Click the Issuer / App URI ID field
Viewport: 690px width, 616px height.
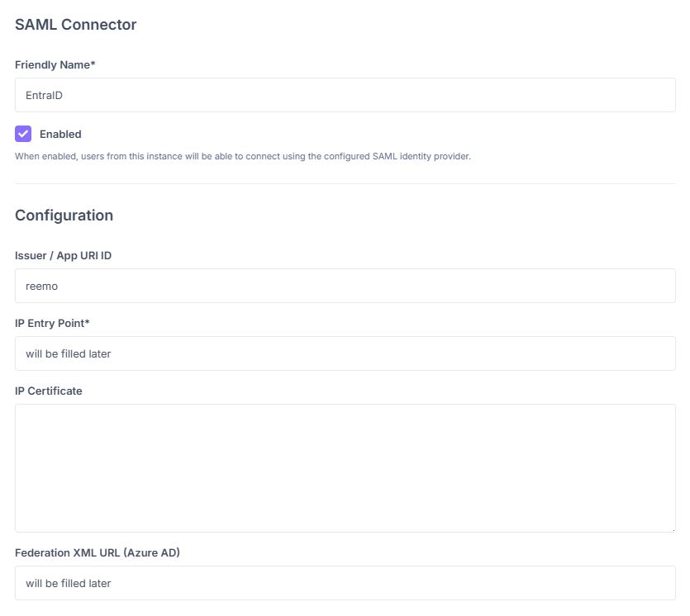coord(345,286)
